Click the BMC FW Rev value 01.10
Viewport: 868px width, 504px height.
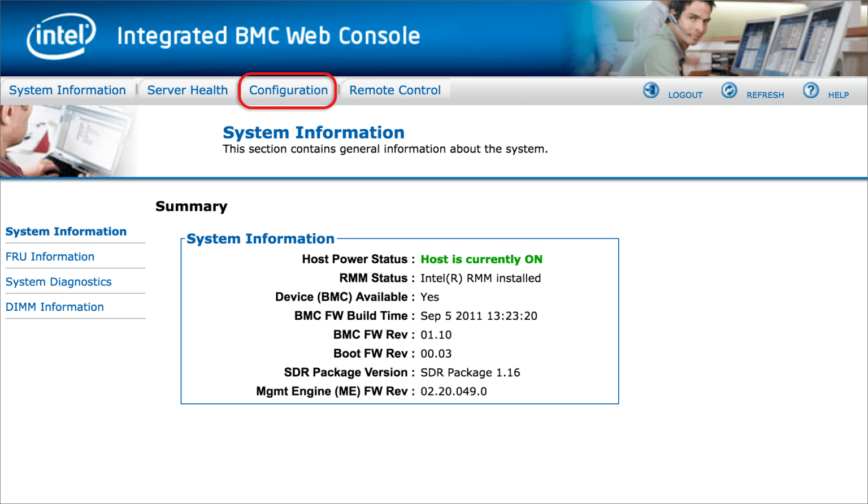click(436, 334)
